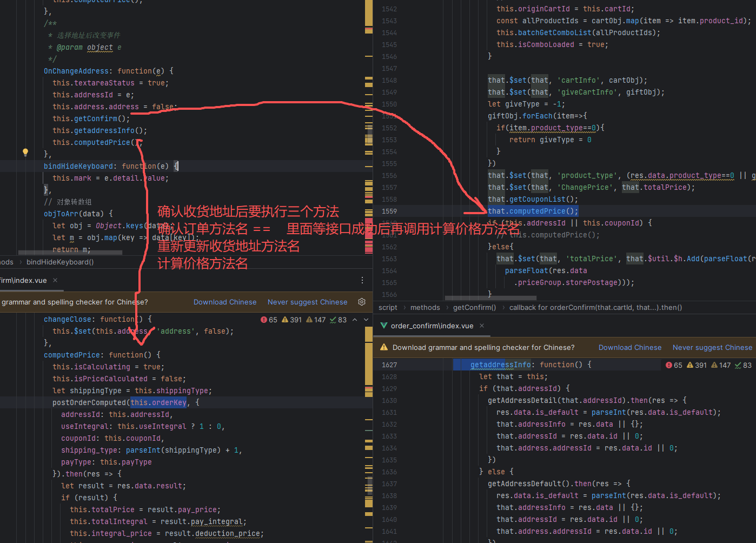
Task: Click the 83 typos indicator in left editor
Action: [x=338, y=320]
